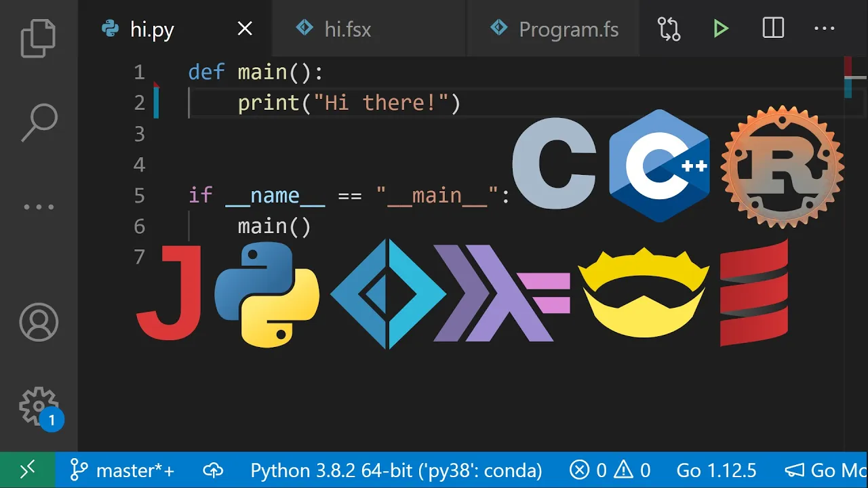Screen dimensions: 868x488
Task: Switch to the hi.py tab
Action: (x=175, y=28)
